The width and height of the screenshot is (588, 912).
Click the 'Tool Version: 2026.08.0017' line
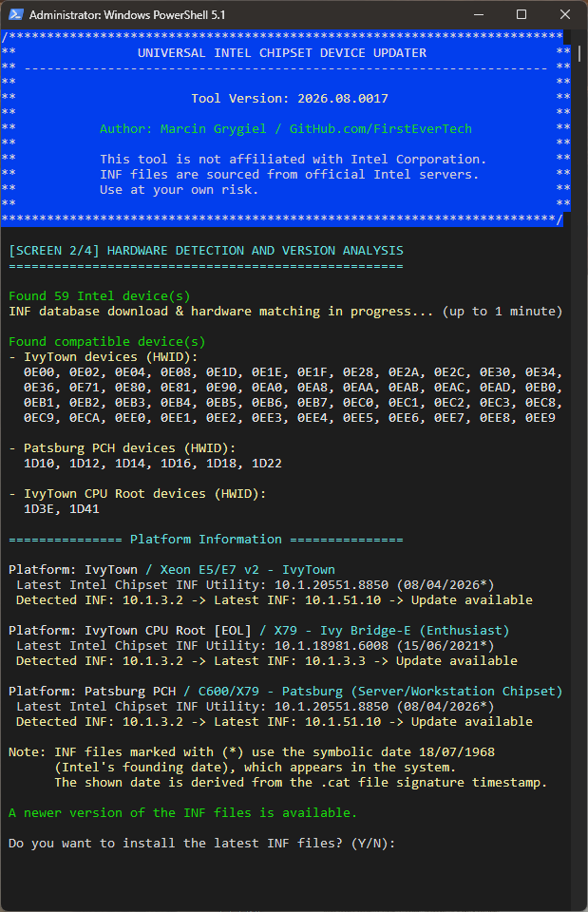pyautogui.click(x=290, y=98)
